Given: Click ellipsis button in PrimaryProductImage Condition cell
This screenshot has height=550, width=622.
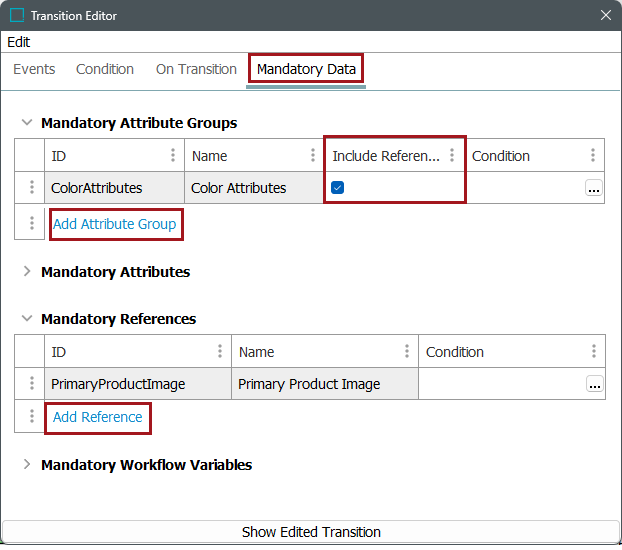Looking at the screenshot, I should click(x=593, y=384).
